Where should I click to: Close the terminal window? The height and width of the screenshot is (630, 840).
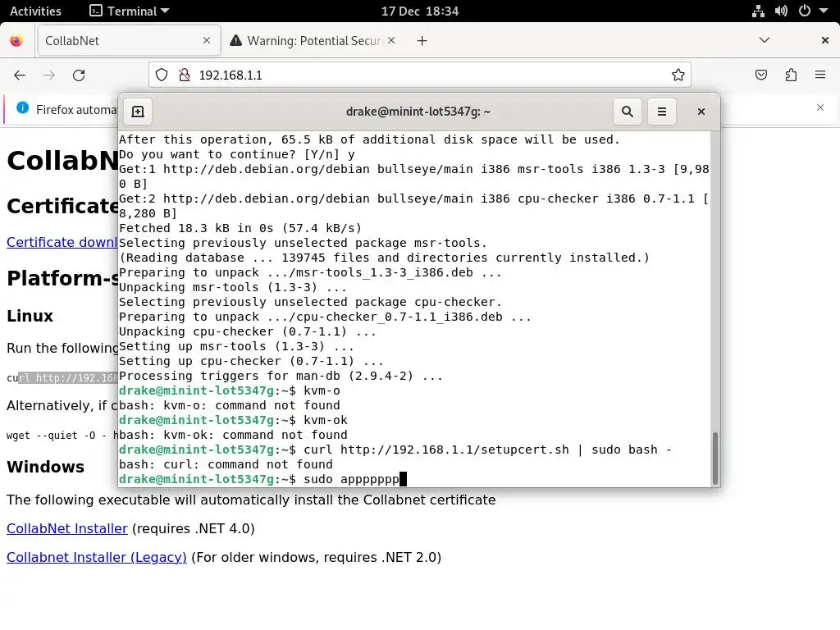[x=701, y=112]
